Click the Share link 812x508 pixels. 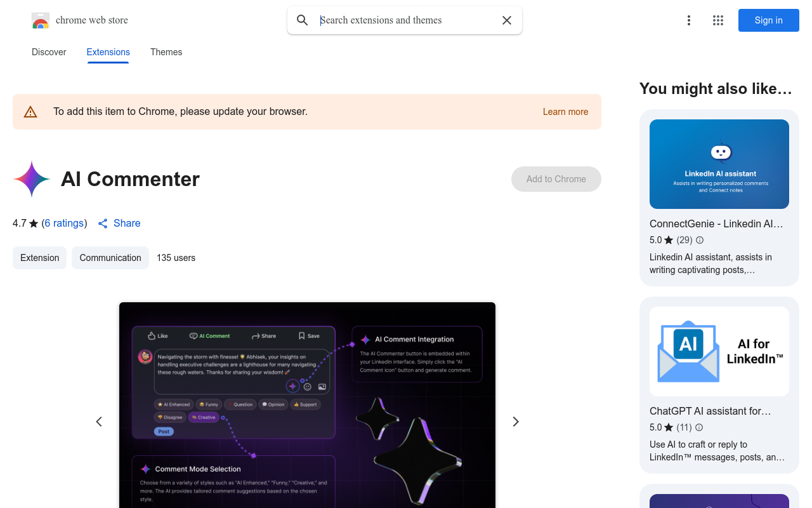(119, 224)
